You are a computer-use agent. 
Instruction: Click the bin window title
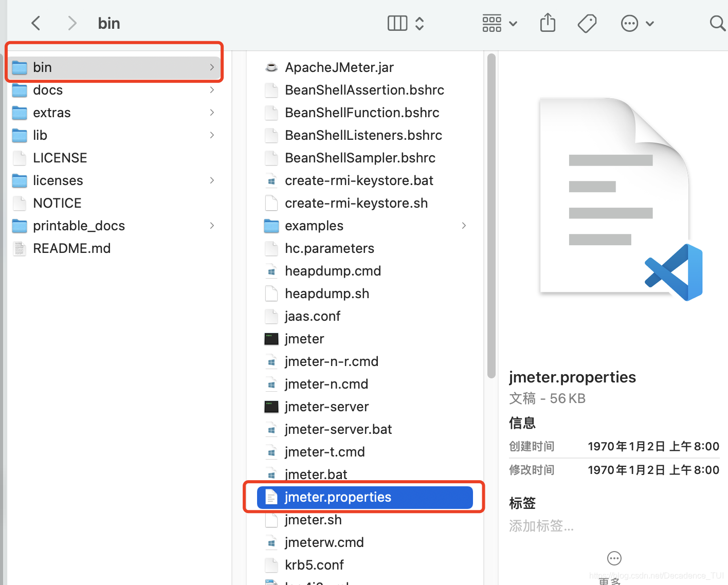(109, 23)
